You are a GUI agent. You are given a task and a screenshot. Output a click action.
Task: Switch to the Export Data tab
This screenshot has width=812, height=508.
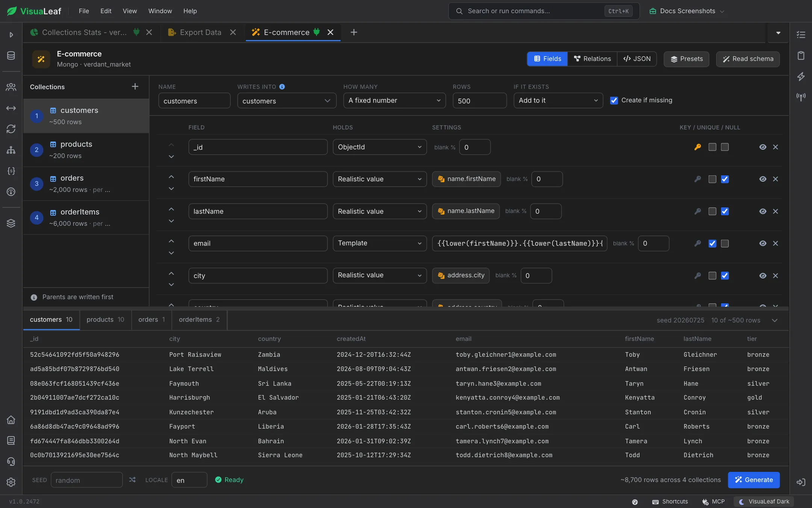click(x=200, y=32)
